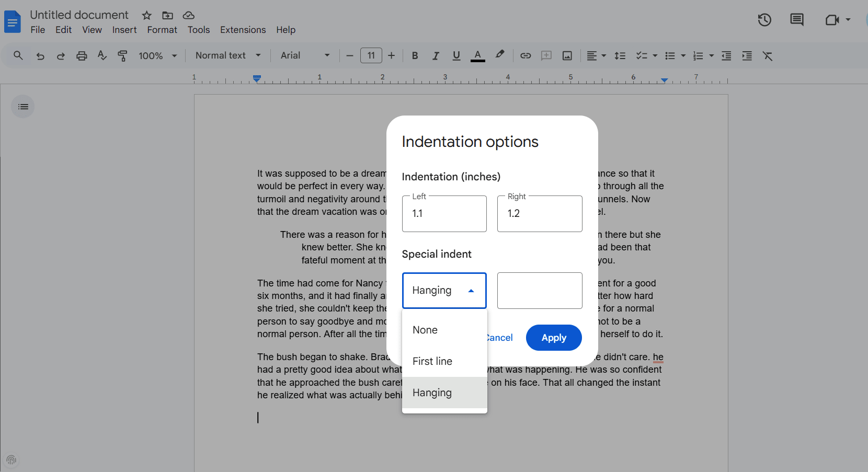
Task: Decrease font size with minus
Action: 350,55
